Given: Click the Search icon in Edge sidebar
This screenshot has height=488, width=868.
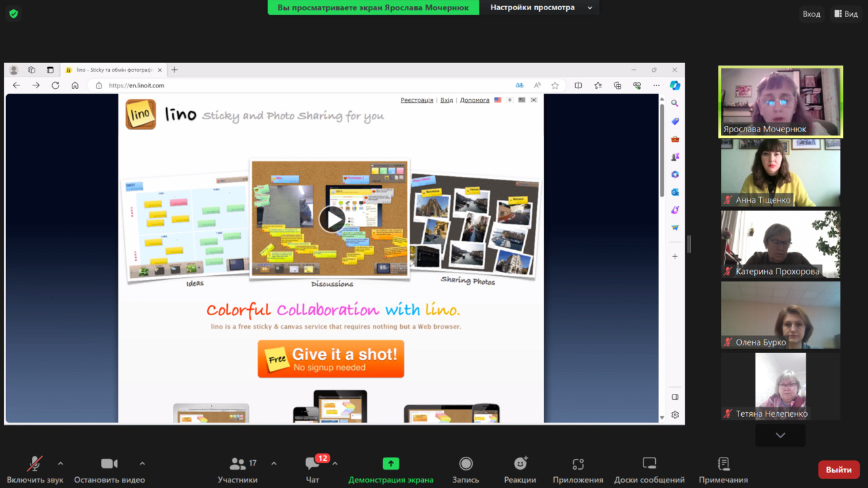Looking at the screenshot, I should [675, 103].
